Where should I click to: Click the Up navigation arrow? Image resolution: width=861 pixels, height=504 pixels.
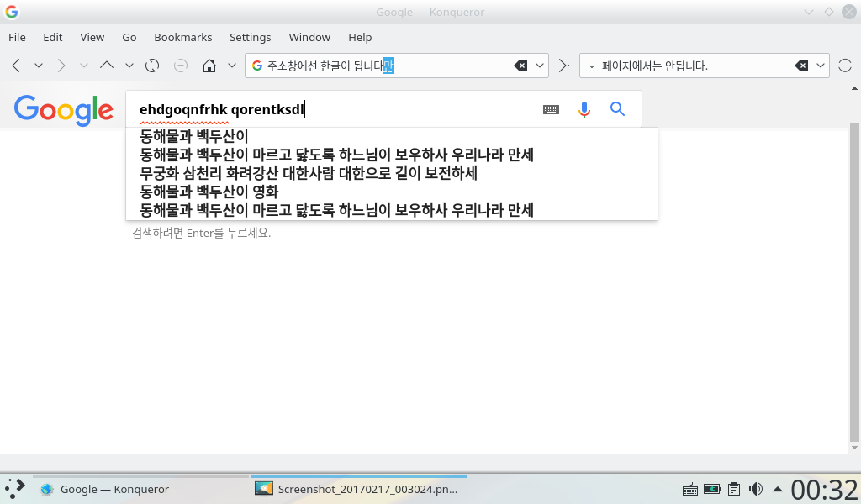tap(107, 66)
